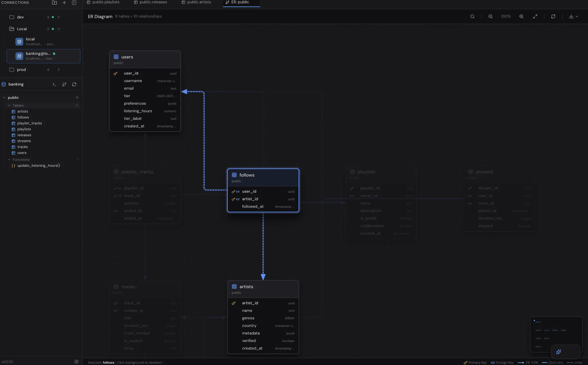Open the SQL console terminal icon
Screen dimensions: 588x365
click(x=54, y=84)
